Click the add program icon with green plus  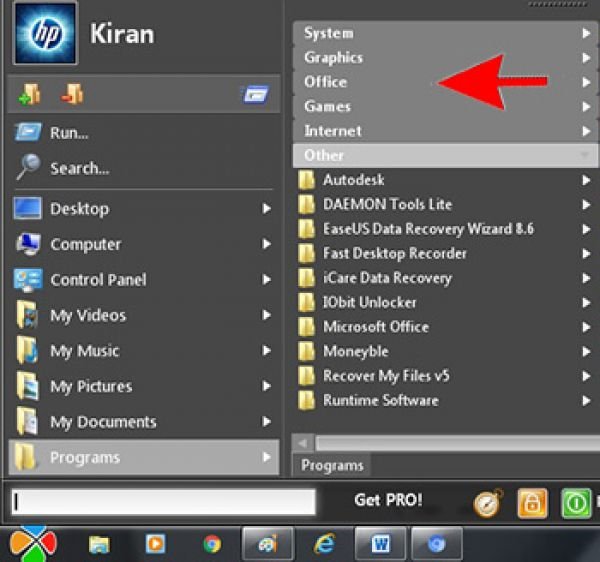tap(29, 93)
